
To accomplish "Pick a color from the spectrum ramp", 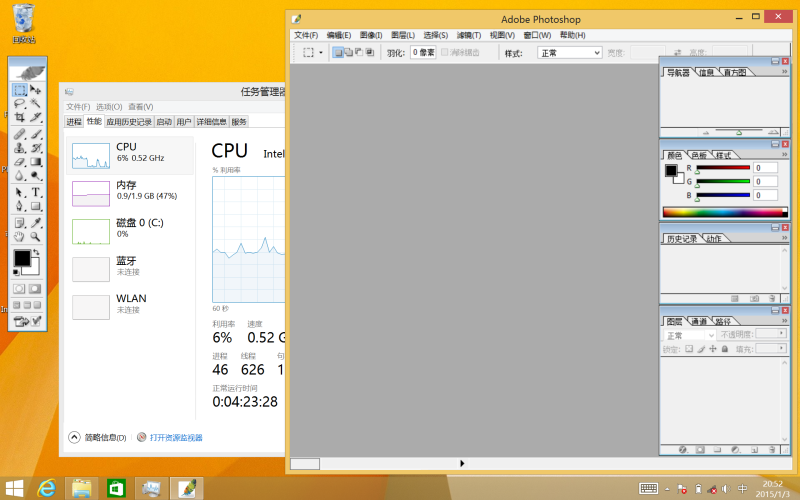I will pos(725,212).
